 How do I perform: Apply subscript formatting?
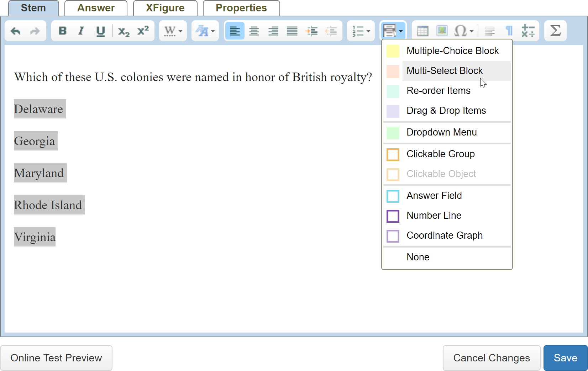(124, 31)
